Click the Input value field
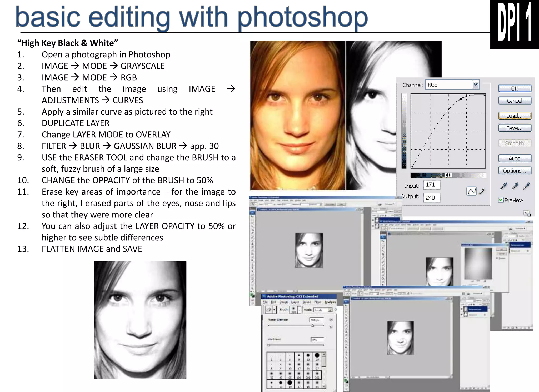Image resolution: width=539 pixels, height=392 pixels. point(432,185)
